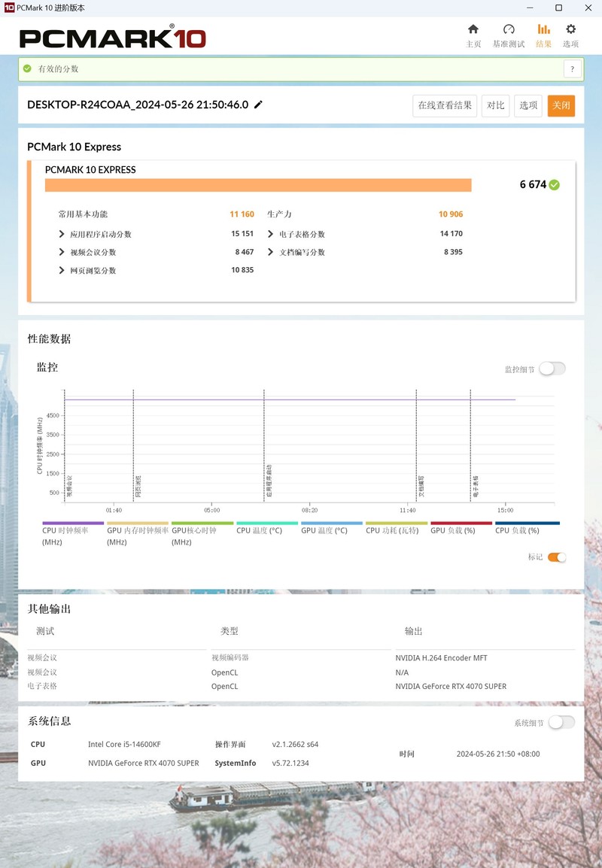Click the 对比 comparison button
The width and height of the screenshot is (602, 868).
[x=495, y=105]
